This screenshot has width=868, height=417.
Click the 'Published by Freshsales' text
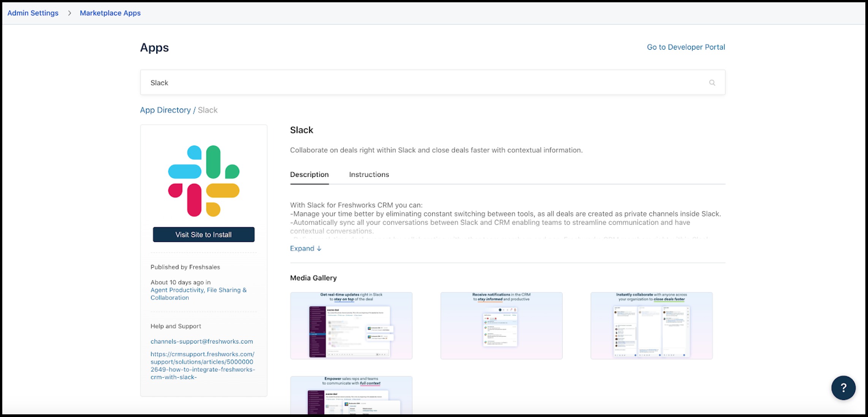pos(185,267)
